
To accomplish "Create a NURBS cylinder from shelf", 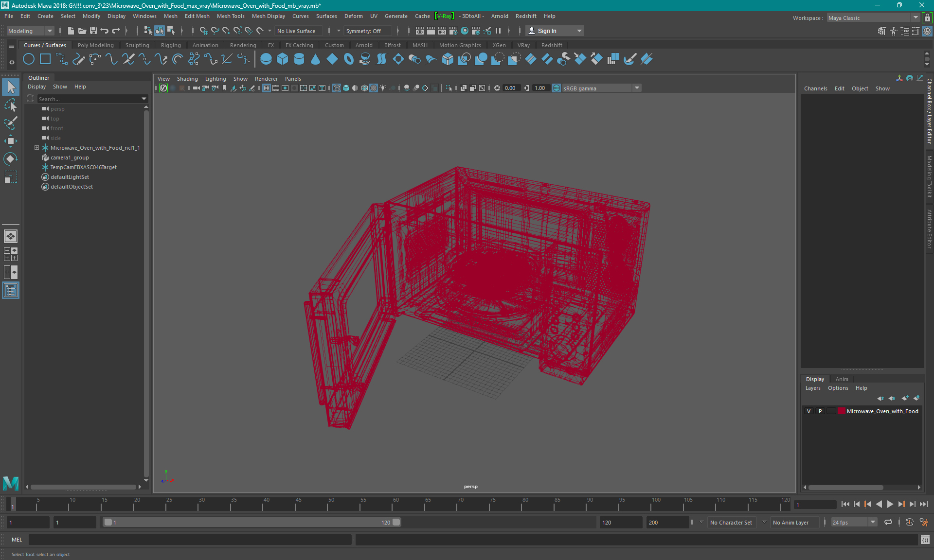I will click(299, 59).
